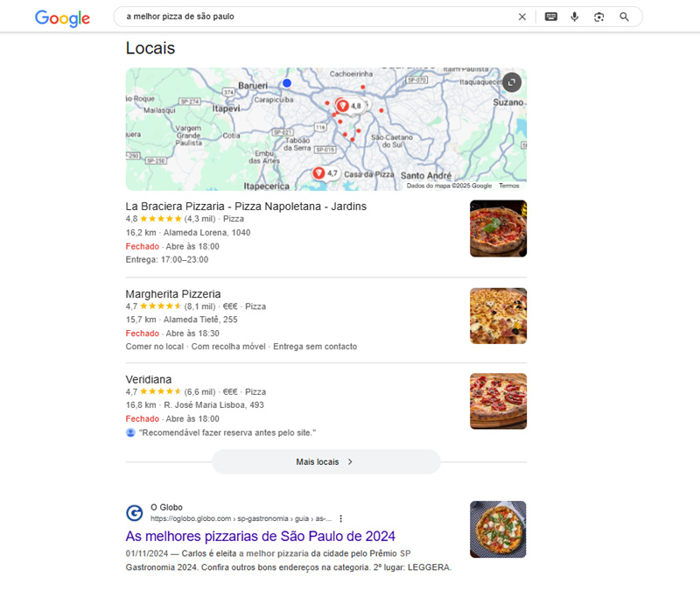Open the O Globo result options menu
The width and height of the screenshot is (700, 591).
(x=341, y=518)
